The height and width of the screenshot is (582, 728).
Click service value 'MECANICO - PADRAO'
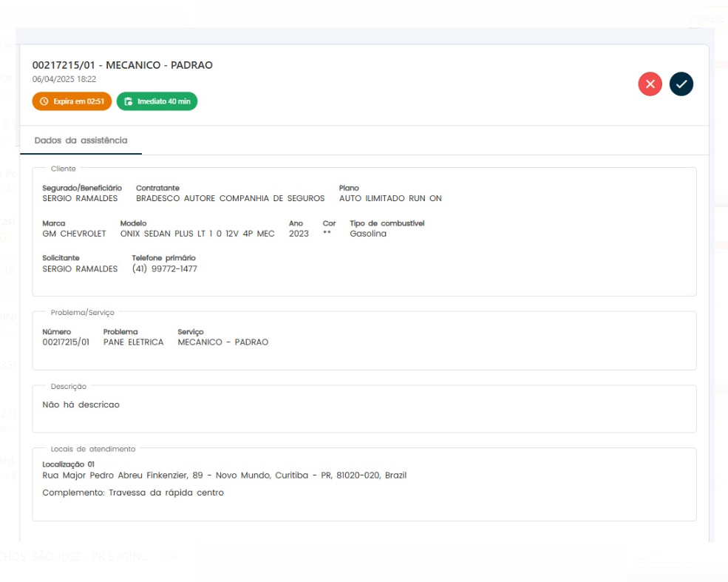tap(223, 342)
